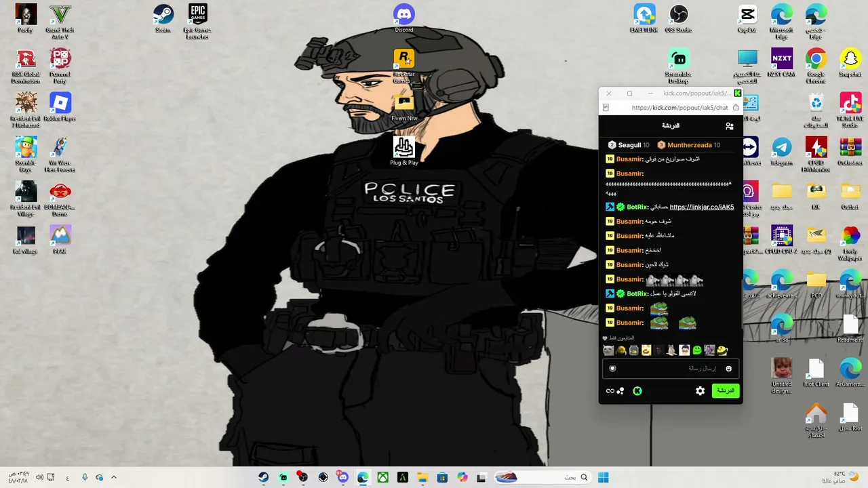Click the volume icon in system tray
The height and width of the screenshot is (488, 868).
click(x=39, y=478)
